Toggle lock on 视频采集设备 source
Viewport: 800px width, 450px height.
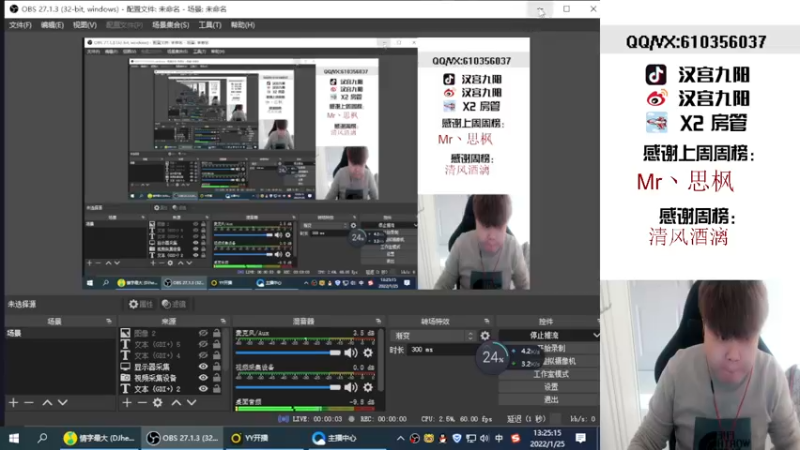pyautogui.click(x=217, y=378)
